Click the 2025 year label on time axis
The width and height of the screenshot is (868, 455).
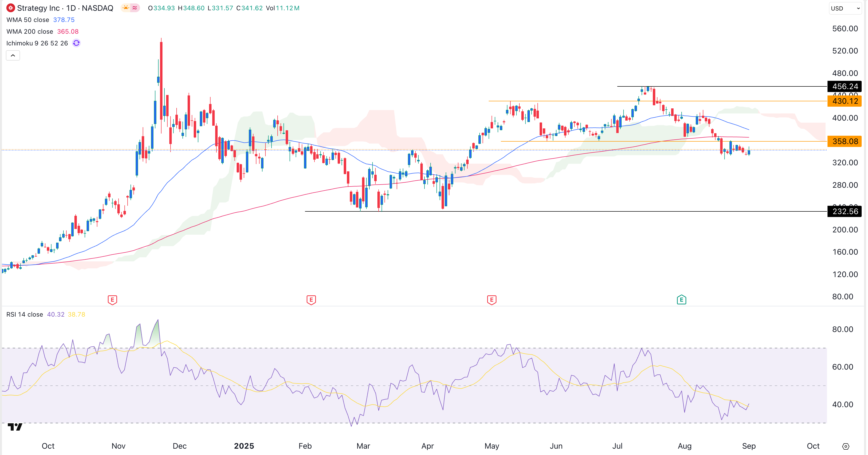(244, 446)
